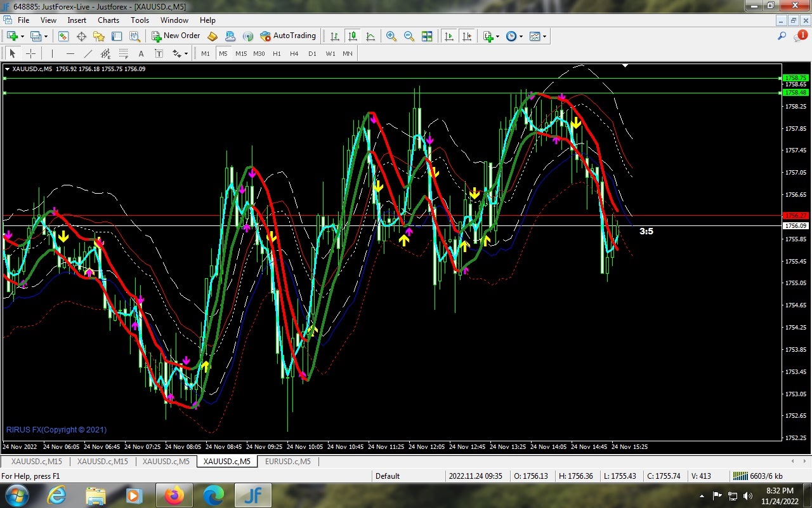Open the Tile Windows layout icon
This screenshot has width=812, height=508.
(427, 36)
